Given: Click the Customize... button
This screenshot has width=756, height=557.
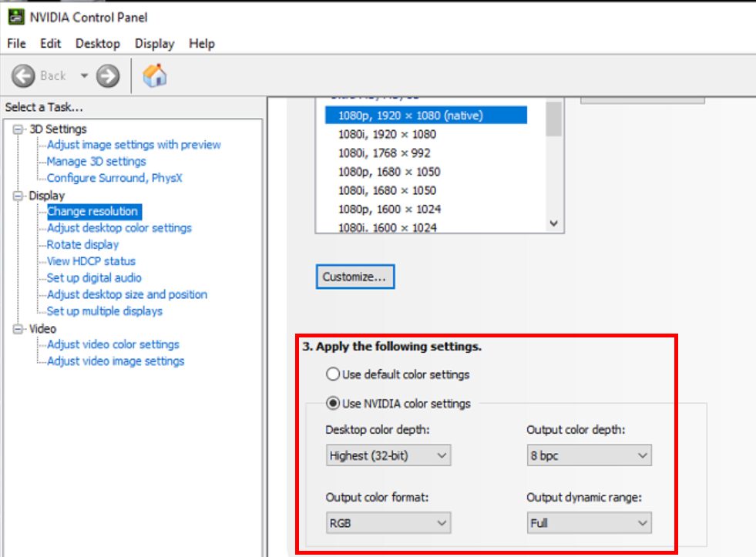Looking at the screenshot, I should (355, 277).
